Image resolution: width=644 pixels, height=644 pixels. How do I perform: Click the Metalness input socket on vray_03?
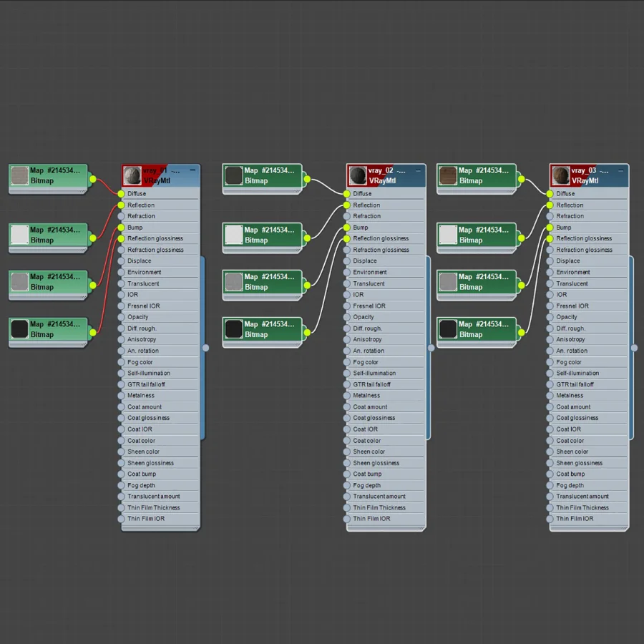pyautogui.click(x=550, y=396)
